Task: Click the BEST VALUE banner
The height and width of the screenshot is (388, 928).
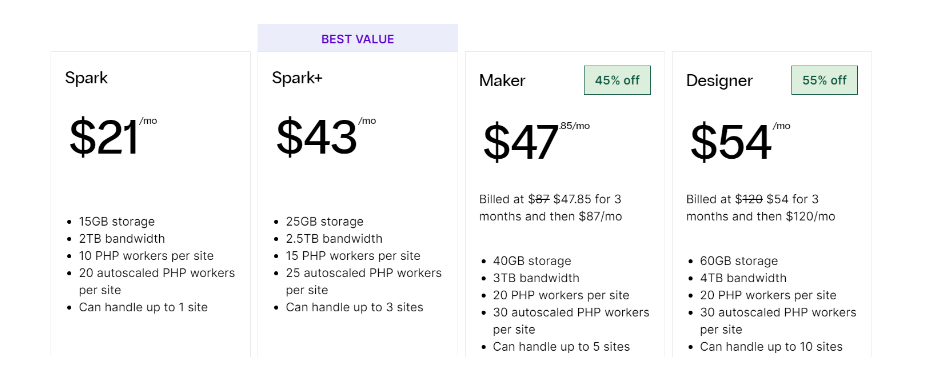Action: [x=357, y=39]
